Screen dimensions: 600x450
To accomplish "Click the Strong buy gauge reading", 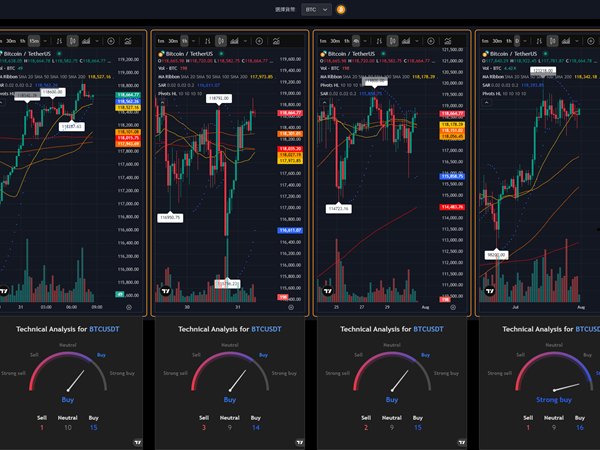I will [554, 399].
